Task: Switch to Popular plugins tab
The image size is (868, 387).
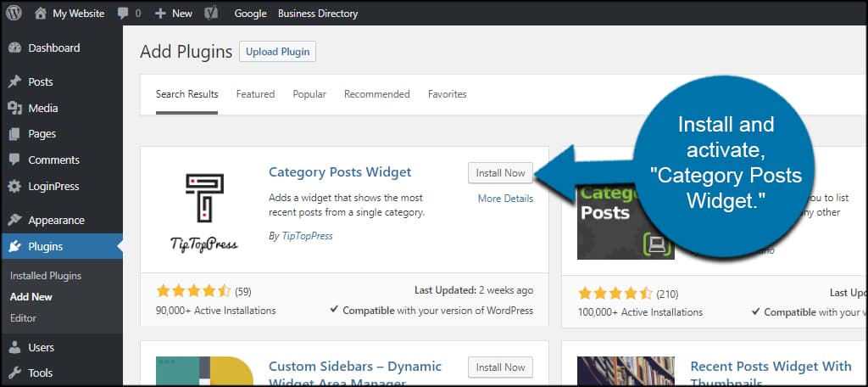Action: pos(309,94)
